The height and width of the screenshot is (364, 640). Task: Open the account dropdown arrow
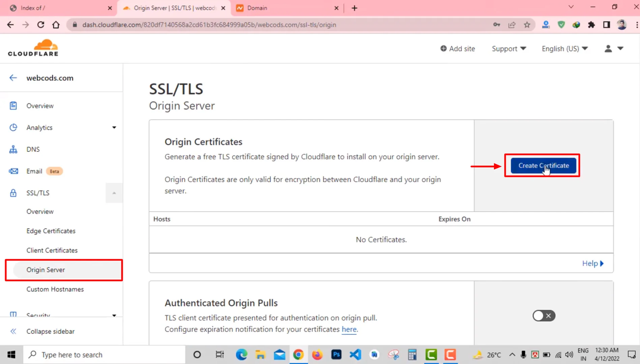click(x=620, y=49)
